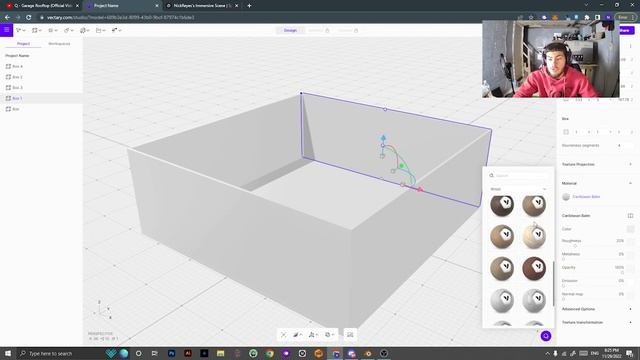
Task: Open the seventh toolbar tool dropdown
Action: 116,30
